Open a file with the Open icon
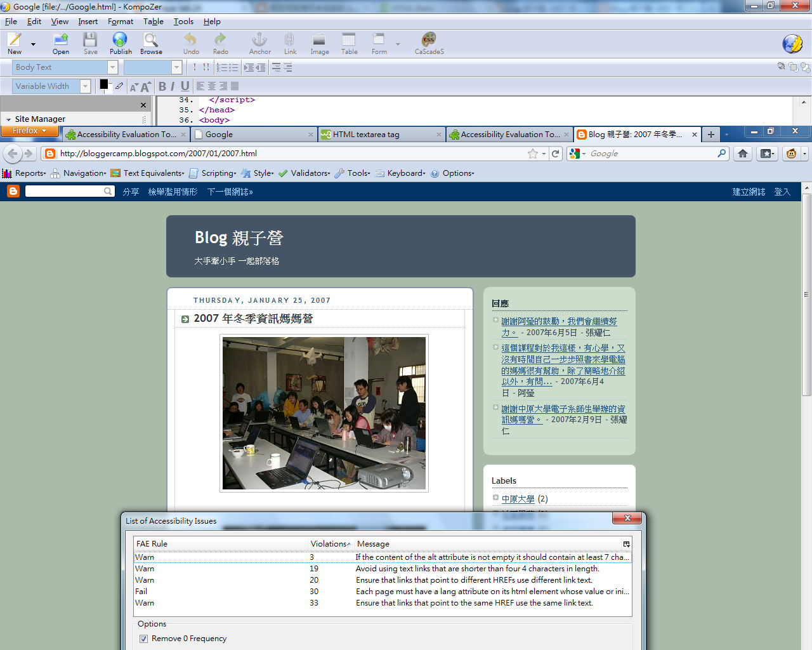The image size is (812, 650). tap(61, 43)
